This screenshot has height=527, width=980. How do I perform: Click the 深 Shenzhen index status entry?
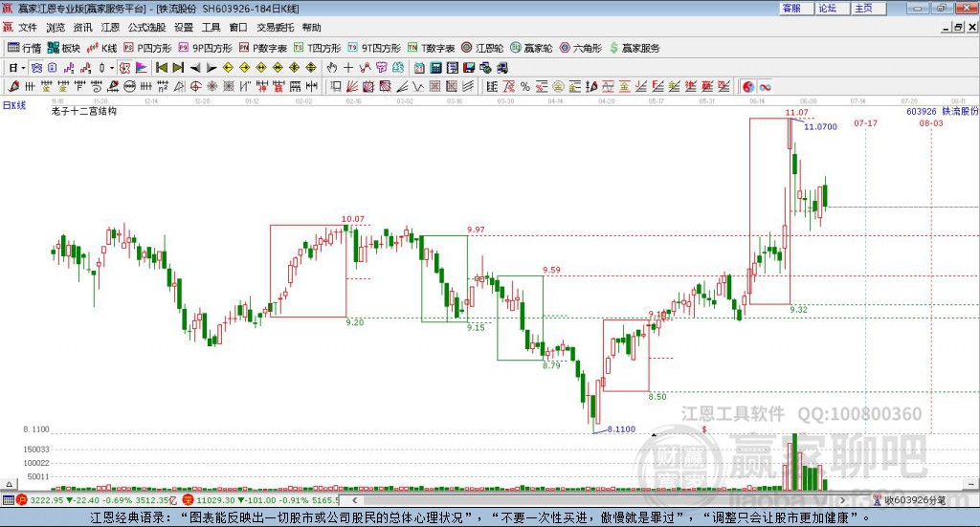(261, 500)
